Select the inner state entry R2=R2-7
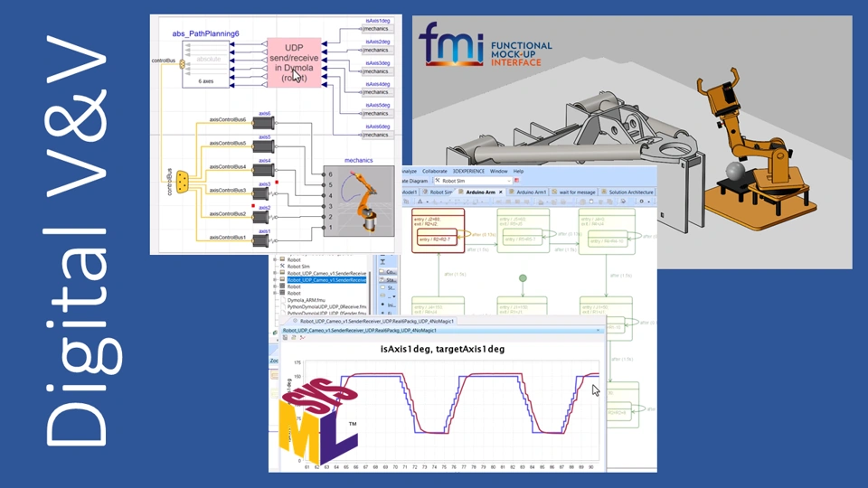The height and width of the screenshot is (488, 868). (438, 239)
